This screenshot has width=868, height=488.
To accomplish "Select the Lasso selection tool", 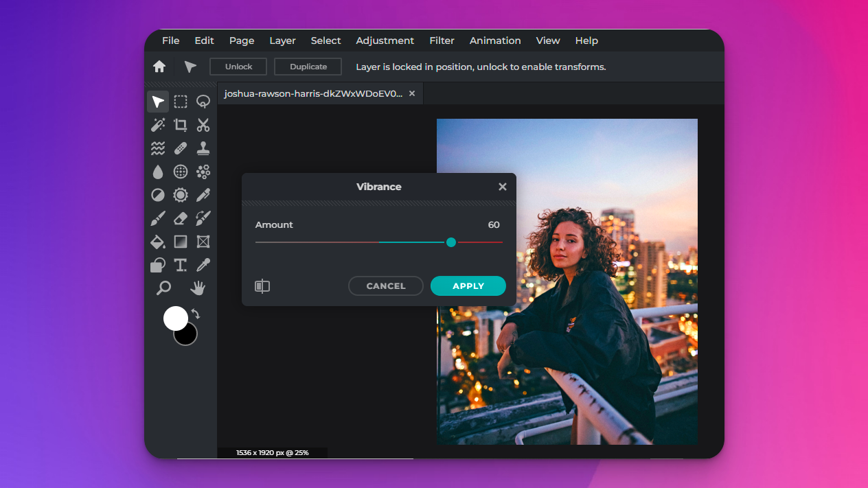I will coord(203,102).
